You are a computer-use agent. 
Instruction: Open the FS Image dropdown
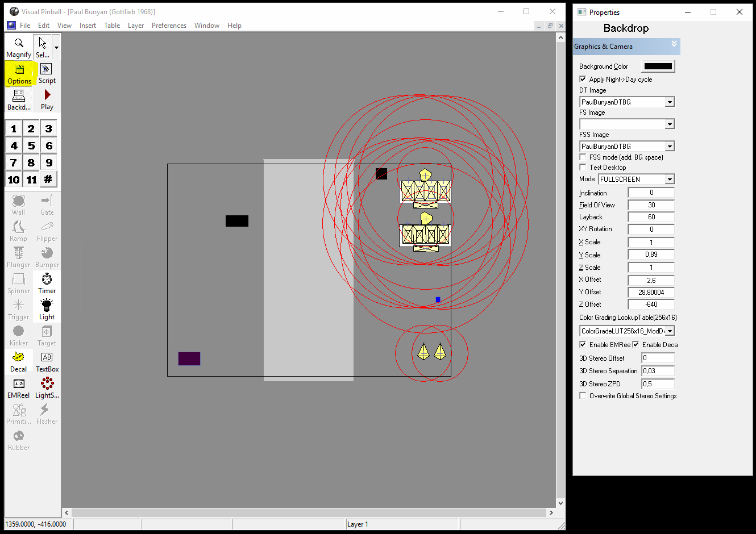(x=670, y=124)
